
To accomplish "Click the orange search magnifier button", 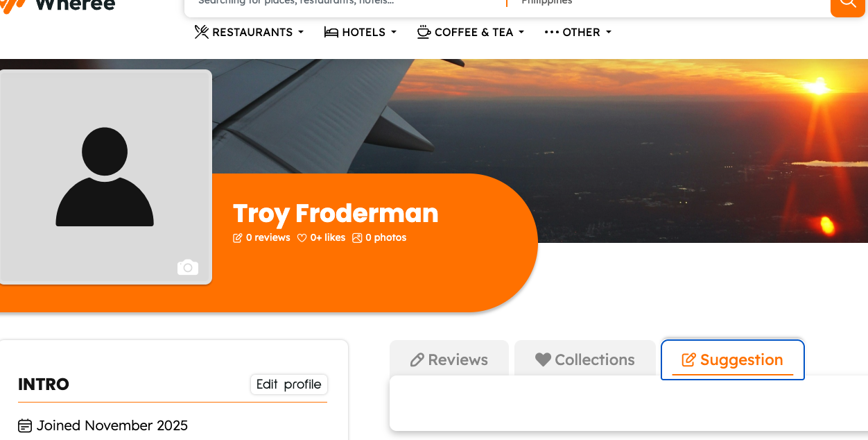I will [x=847, y=4].
